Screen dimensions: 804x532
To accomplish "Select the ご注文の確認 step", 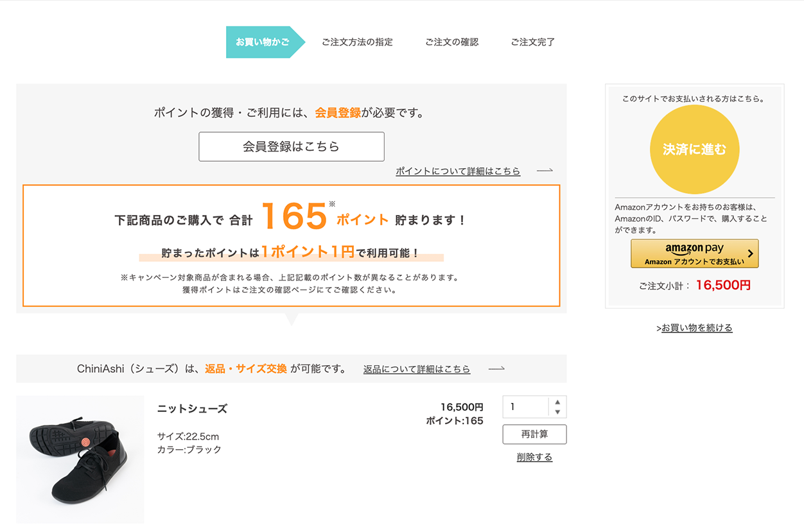I will pyautogui.click(x=451, y=42).
